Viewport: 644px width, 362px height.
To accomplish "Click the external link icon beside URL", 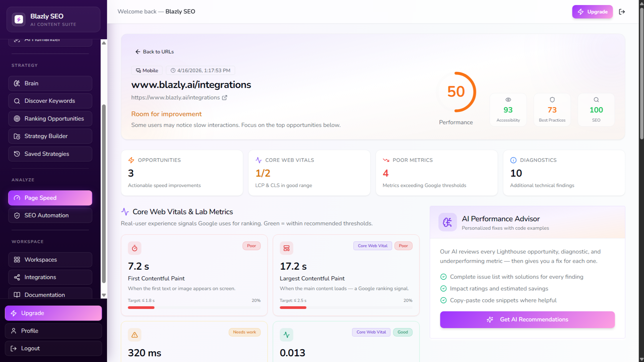I will pos(225,98).
